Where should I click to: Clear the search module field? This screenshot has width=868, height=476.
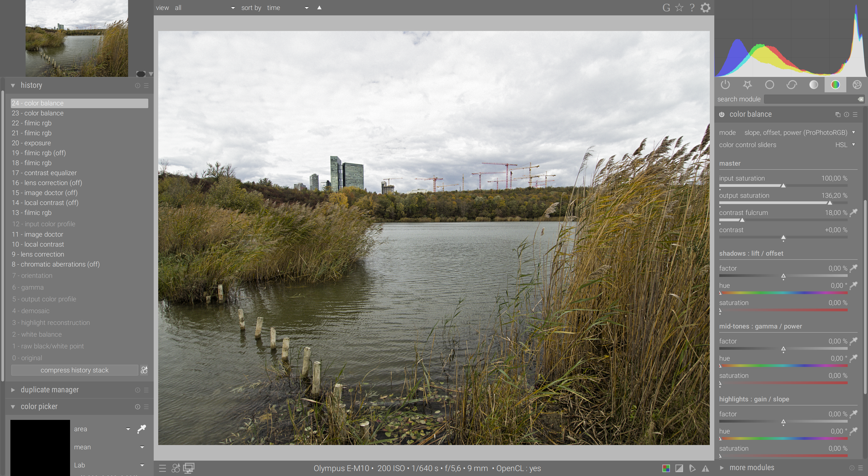tap(860, 99)
